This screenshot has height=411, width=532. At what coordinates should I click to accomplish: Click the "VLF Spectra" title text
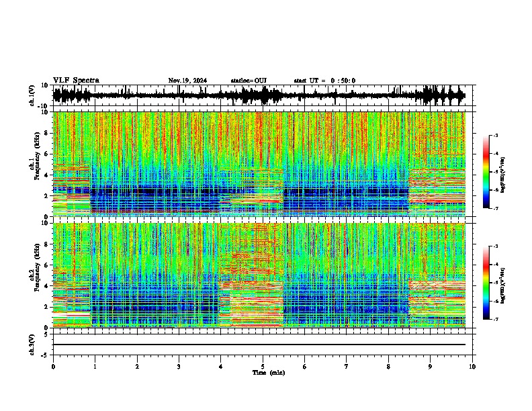[x=76, y=80]
